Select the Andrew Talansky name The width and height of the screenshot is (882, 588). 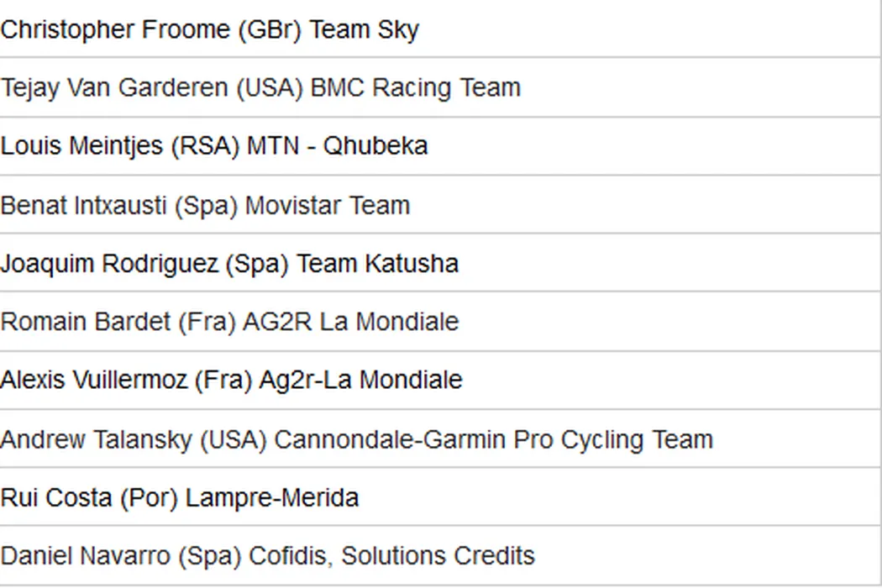click(95, 439)
